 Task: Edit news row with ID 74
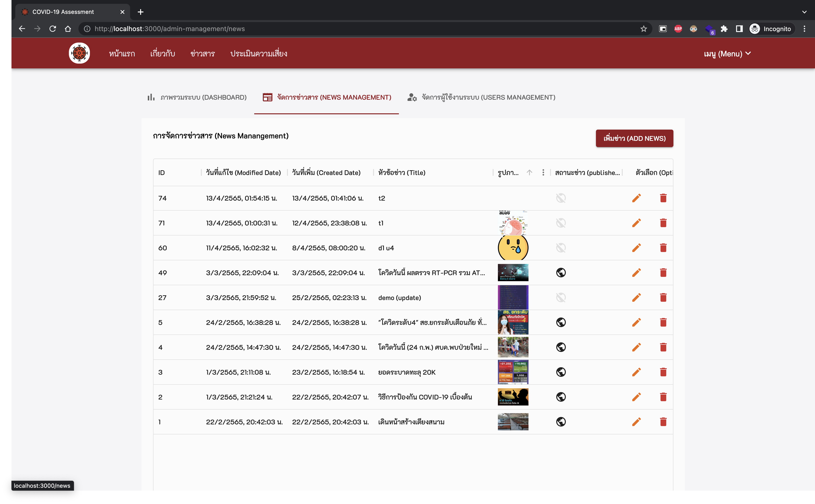(x=636, y=198)
